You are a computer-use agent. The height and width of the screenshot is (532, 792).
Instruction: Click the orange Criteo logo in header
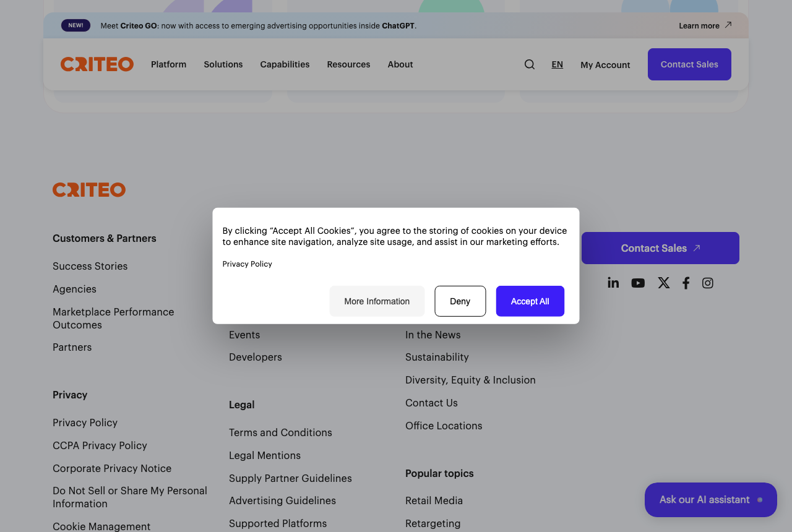pyautogui.click(x=97, y=64)
